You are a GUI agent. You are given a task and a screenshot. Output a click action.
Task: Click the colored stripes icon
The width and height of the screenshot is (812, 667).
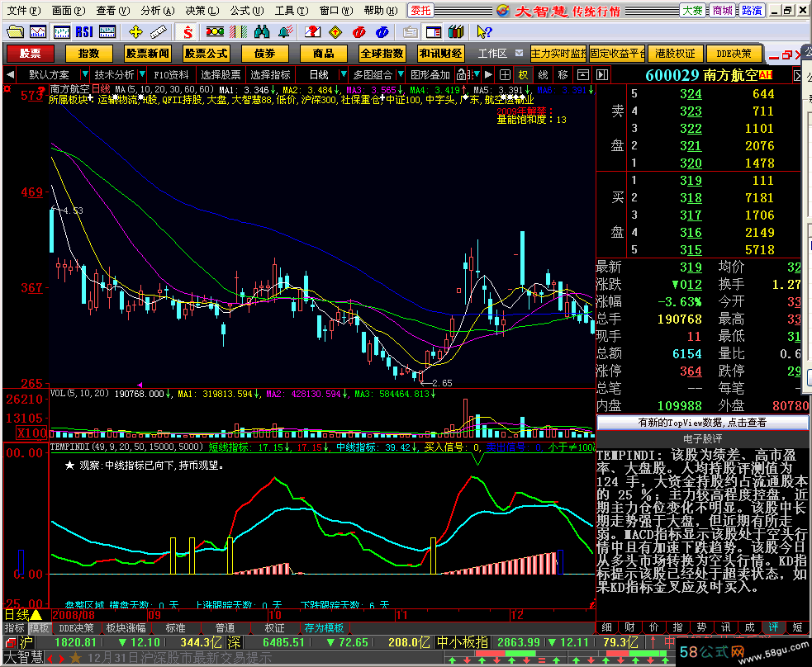(x=238, y=32)
